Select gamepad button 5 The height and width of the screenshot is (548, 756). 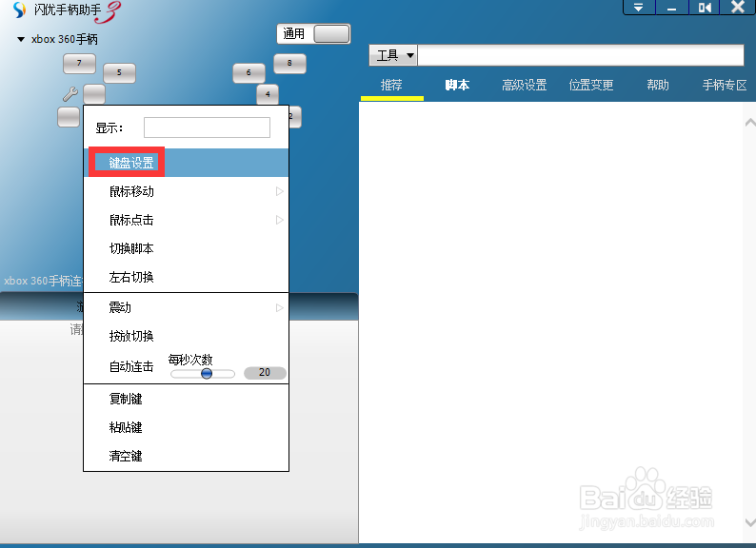[119, 73]
